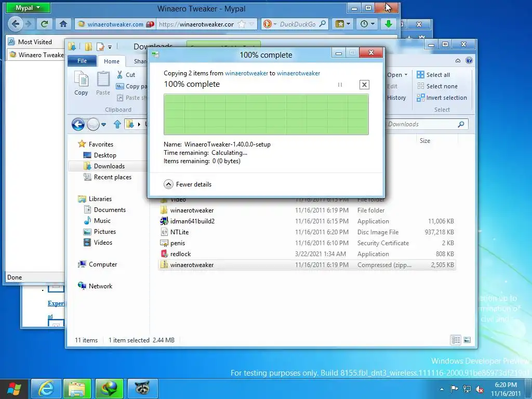This screenshot has height=399, width=532.
Task: Select the idman641build2 application
Action: coord(307,221)
